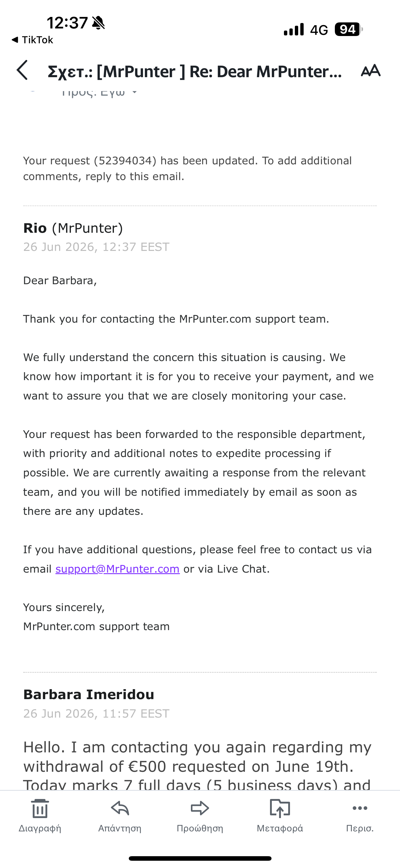Select the Απάντηση label in bottom toolbar
This screenshot has width=400, height=868.
pos(120,828)
